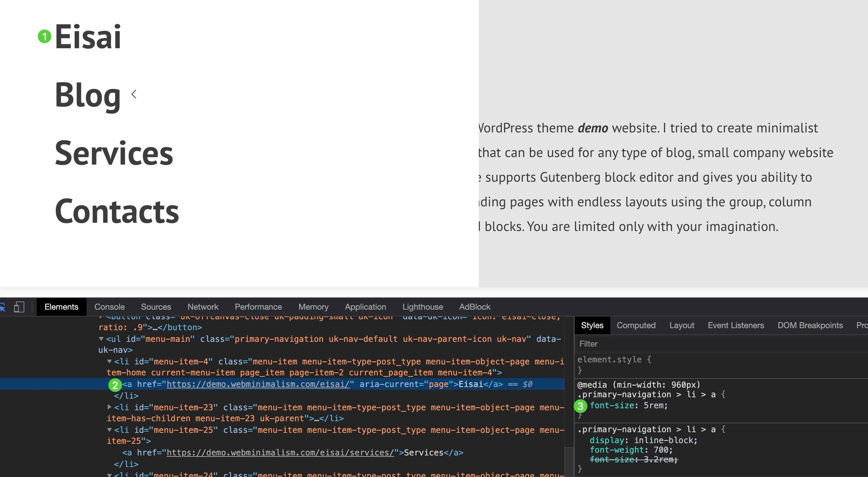Click the Contacts navigation link
This screenshot has height=477, width=868.
117,211
